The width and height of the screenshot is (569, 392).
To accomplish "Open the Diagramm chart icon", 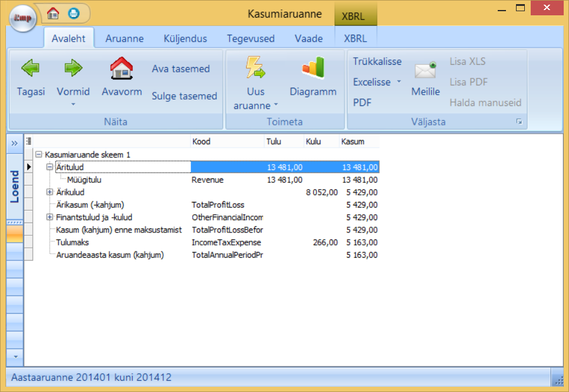I will click(x=313, y=69).
